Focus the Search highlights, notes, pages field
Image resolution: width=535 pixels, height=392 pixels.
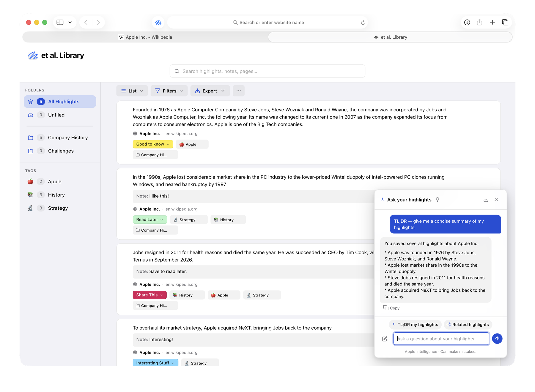[267, 71]
